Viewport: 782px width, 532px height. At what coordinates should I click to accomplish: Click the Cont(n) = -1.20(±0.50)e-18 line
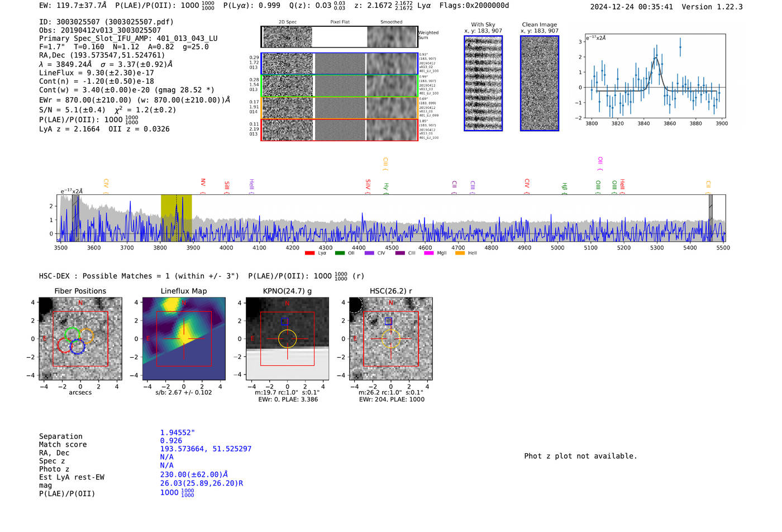pos(96,81)
